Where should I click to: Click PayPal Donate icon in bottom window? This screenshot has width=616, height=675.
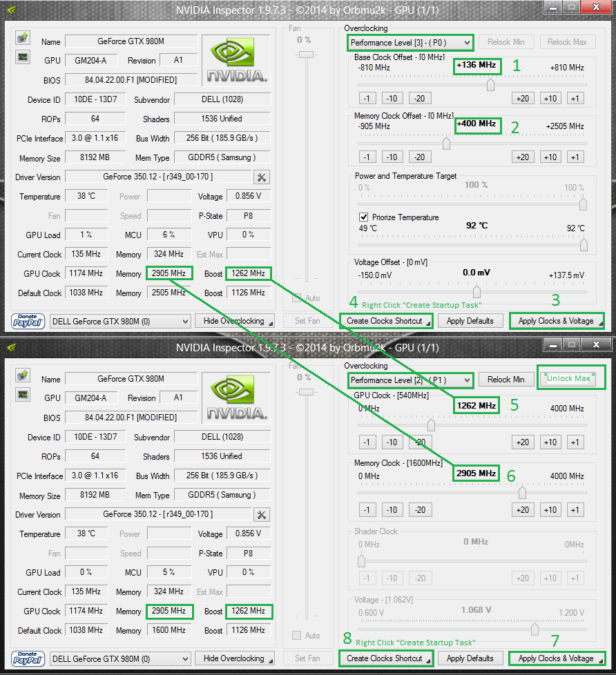coord(28,658)
